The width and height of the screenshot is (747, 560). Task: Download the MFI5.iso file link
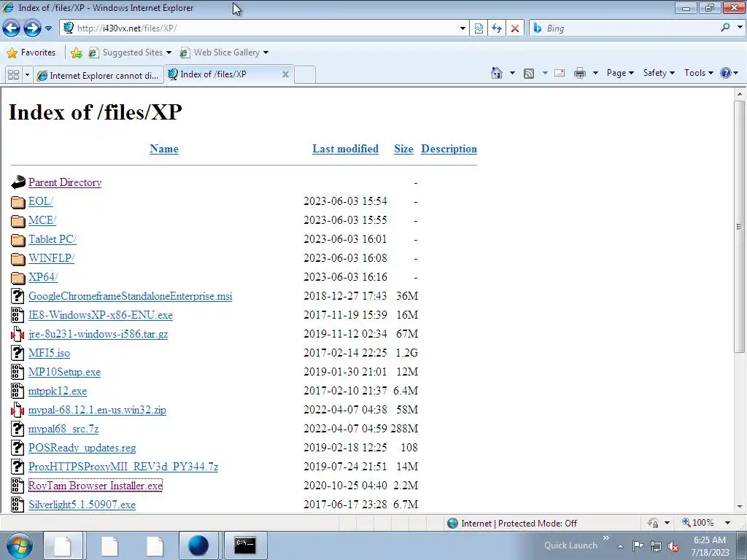[49, 353]
